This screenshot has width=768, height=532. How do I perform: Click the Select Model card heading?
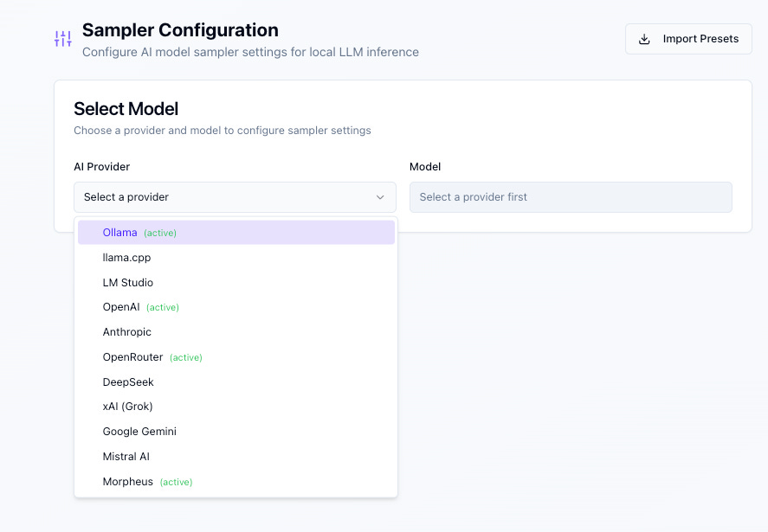(x=126, y=109)
